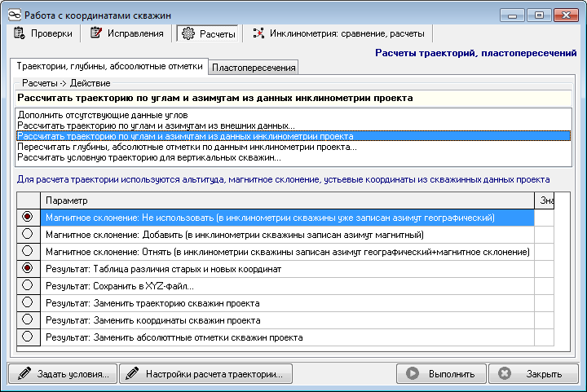Click play icon on Выполнить button
Viewport: 587px width, 392px height.
click(413, 374)
